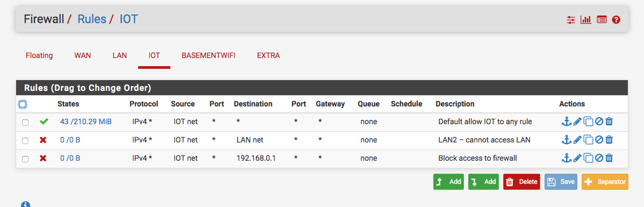The image size is (644, 207).
Task: Click the info icon below the table
Action: tap(25, 204)
